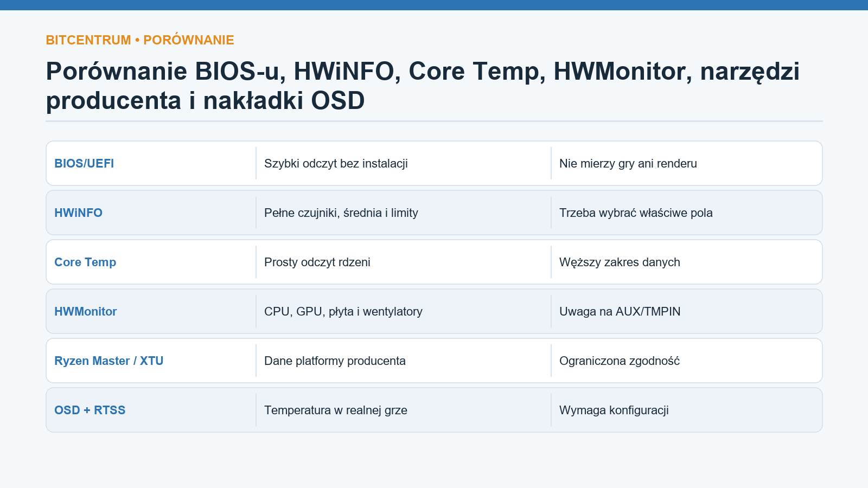The height and width of the screenshot is (488, 868).
Task: Click 'Prosty odczyt rdzeni' cell
Action: pos(317,262)
